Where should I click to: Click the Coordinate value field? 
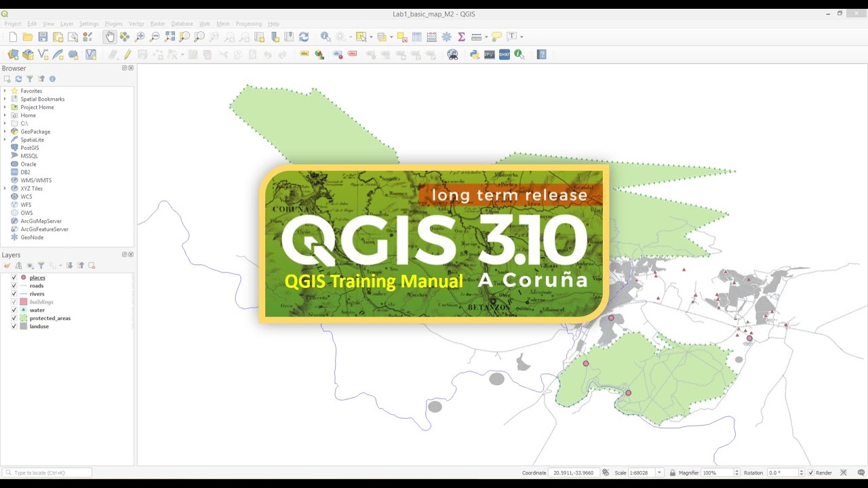pos(574,472)
